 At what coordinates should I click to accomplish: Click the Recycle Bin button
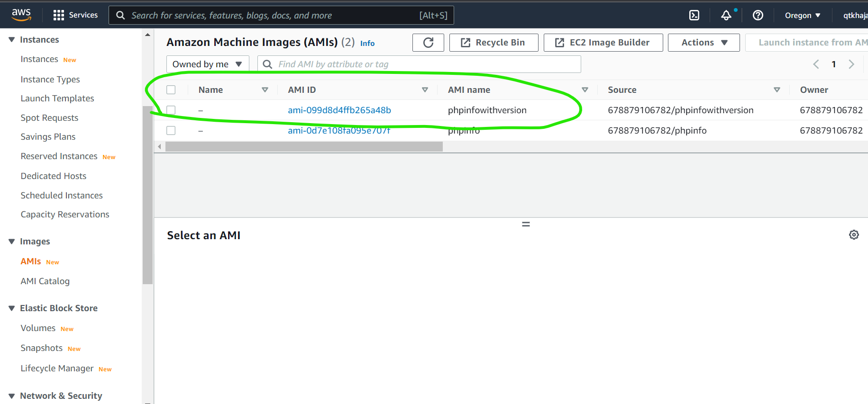pos(493,43)
